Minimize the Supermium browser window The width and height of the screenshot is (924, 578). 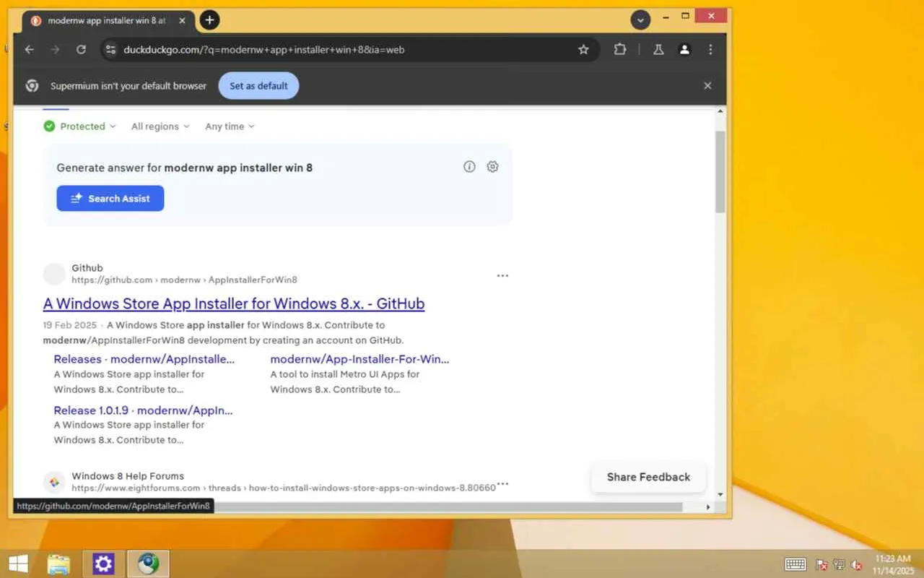click(667, 16)
